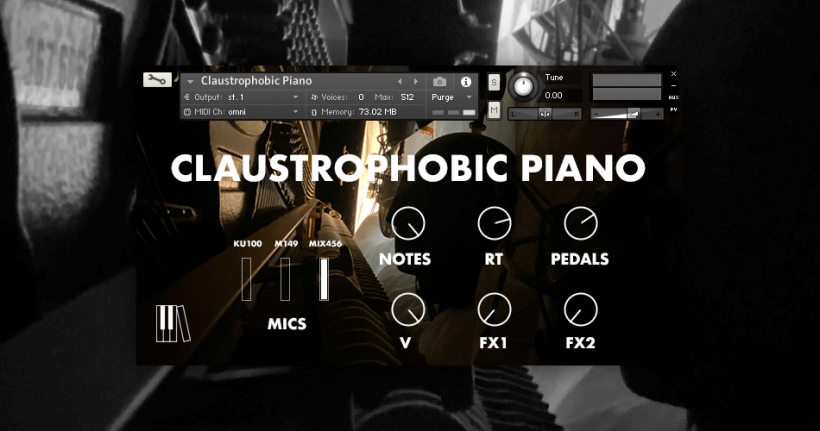Viewport: 820px width, 431px height.
Task: Click the KU100 mic level fader
Action: [246, 279]
